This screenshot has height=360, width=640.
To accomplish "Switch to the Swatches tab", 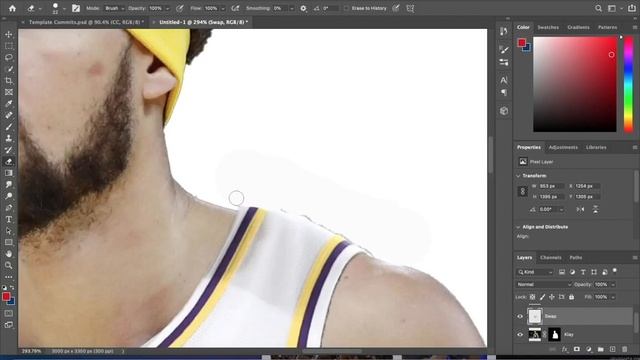I will (548, 27).
